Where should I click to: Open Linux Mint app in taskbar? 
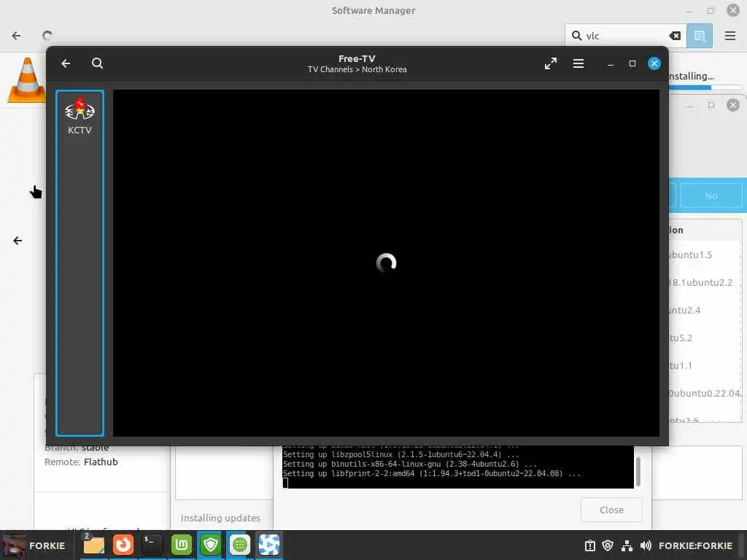(x=181, y=545)
